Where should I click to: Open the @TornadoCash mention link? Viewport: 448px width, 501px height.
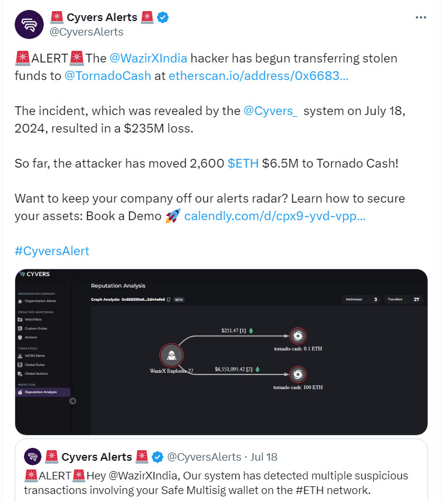pos(107,76)
